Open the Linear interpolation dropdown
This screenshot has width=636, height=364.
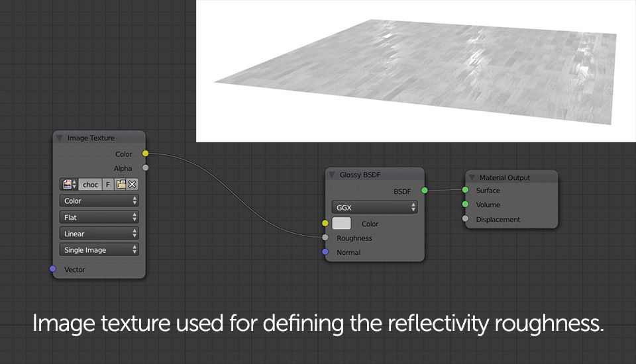tap(99, 234)
